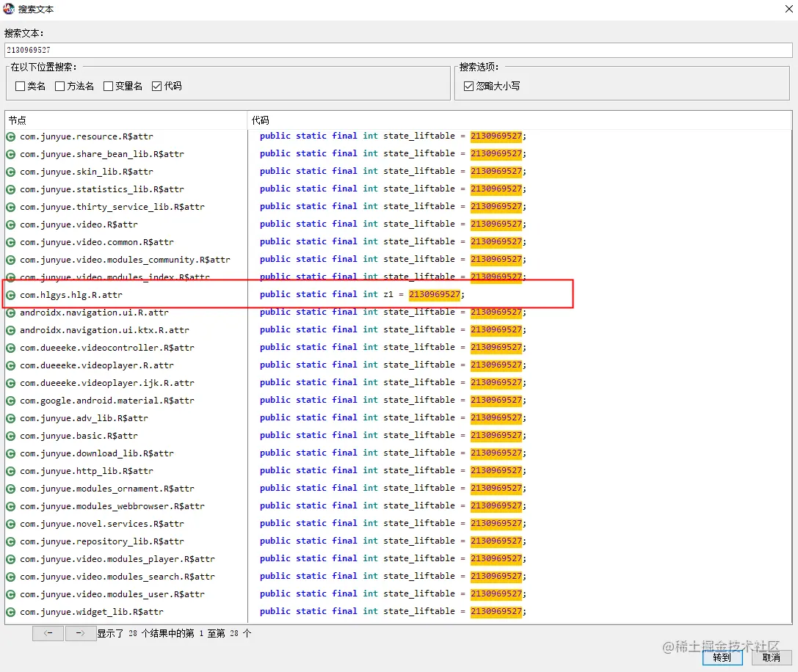Click class icon beside com.junyue.repository_lib.R$attr

(x=10, y=541)
